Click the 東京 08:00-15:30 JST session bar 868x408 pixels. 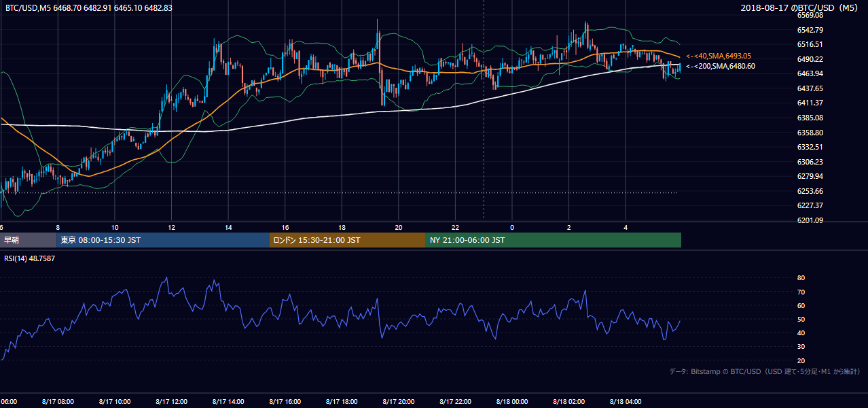click(163, 240)
